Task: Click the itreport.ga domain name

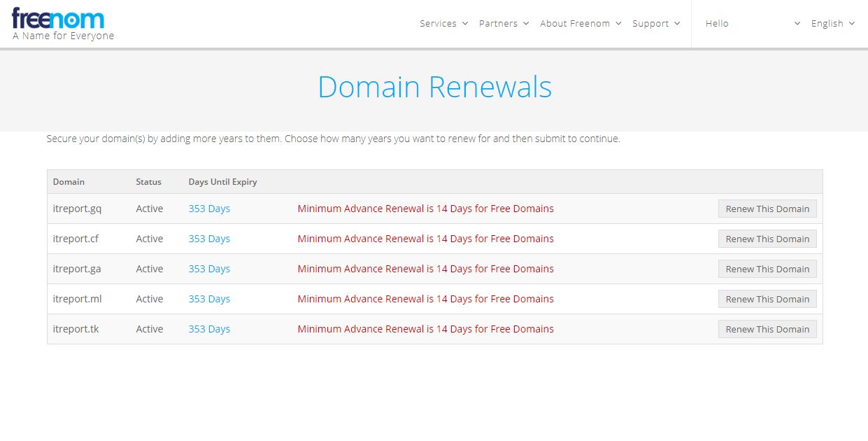Action: 77,269
